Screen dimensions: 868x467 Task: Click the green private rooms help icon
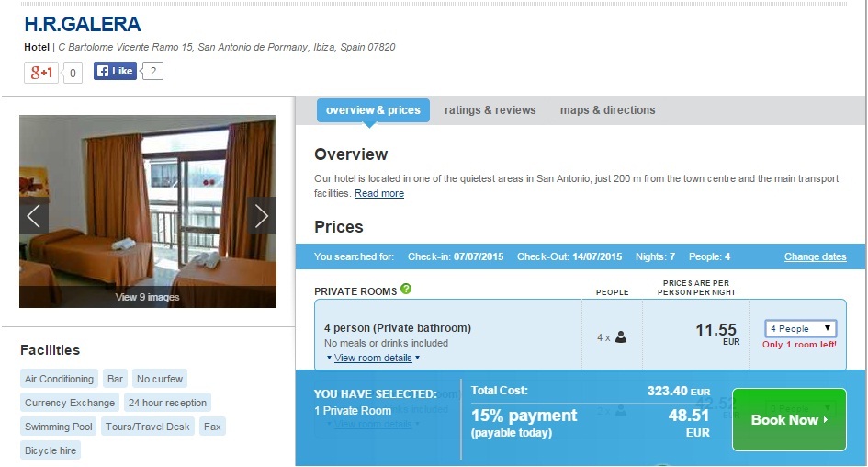coord(406,290)
